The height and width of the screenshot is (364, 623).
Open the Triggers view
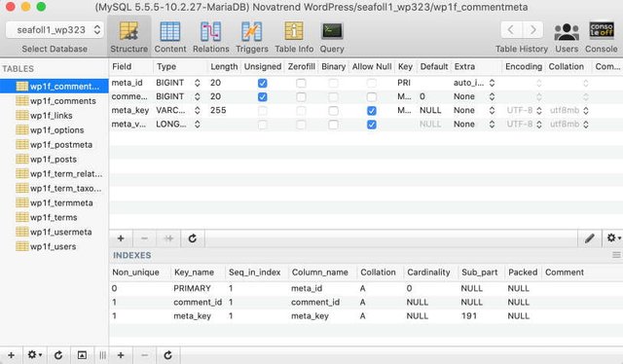pos(252,37)
